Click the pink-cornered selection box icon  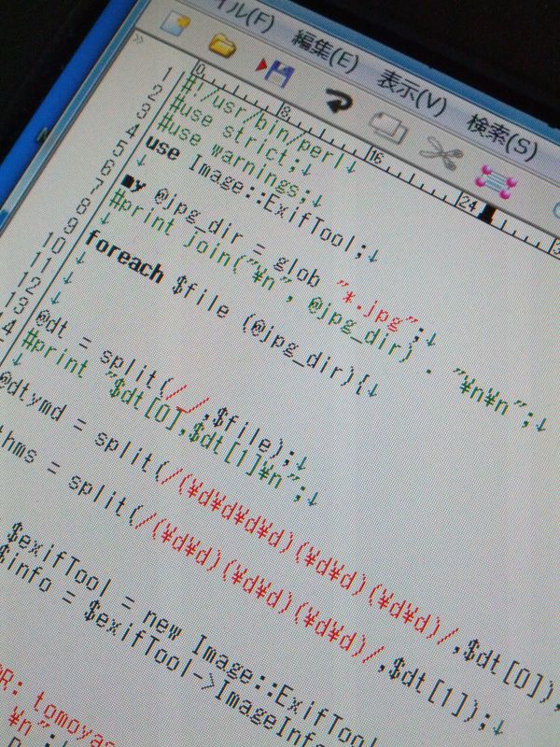pyautogui.click(x=496, y=181)
